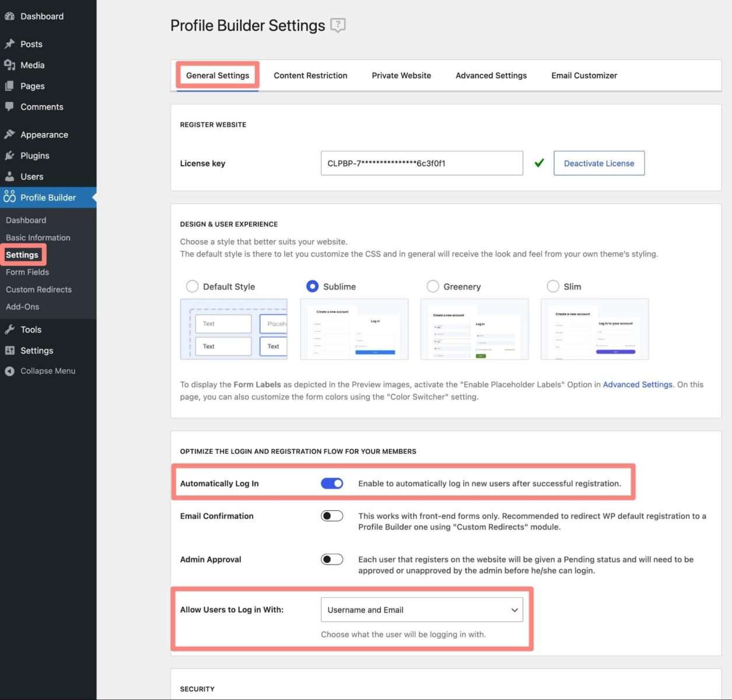Open the Appearance menu in sidebar
The image size is (732, 700).
pos(44,134)
